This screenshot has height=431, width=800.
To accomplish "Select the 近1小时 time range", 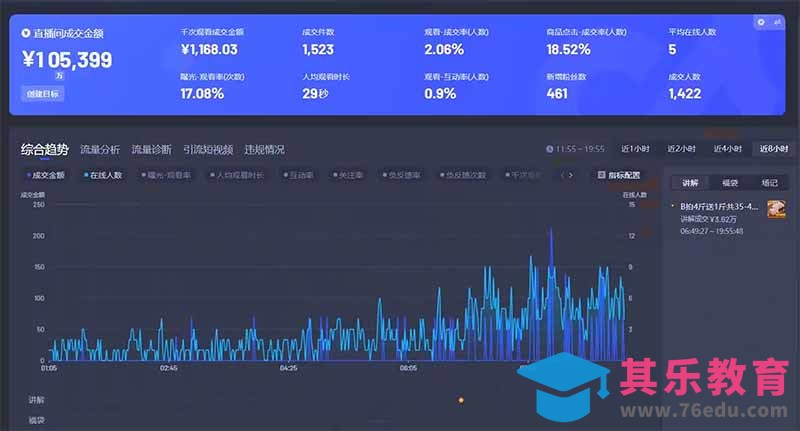I will point(634,149).
